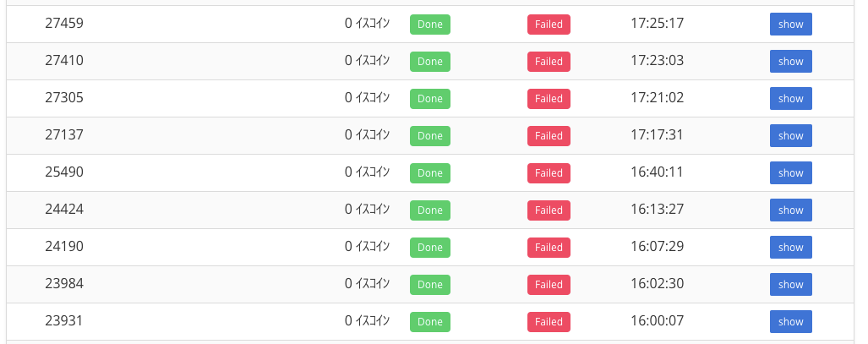Select job ID 24424

[x=64, y=210]
